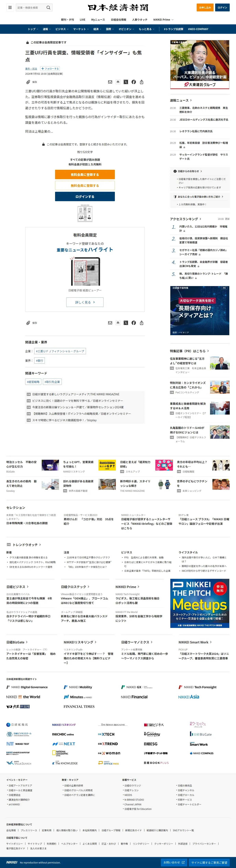The width and height of the screenshot is (236, 868).
Task: Open newspaper page thumbnail below login button
Action: pos(85,213)
